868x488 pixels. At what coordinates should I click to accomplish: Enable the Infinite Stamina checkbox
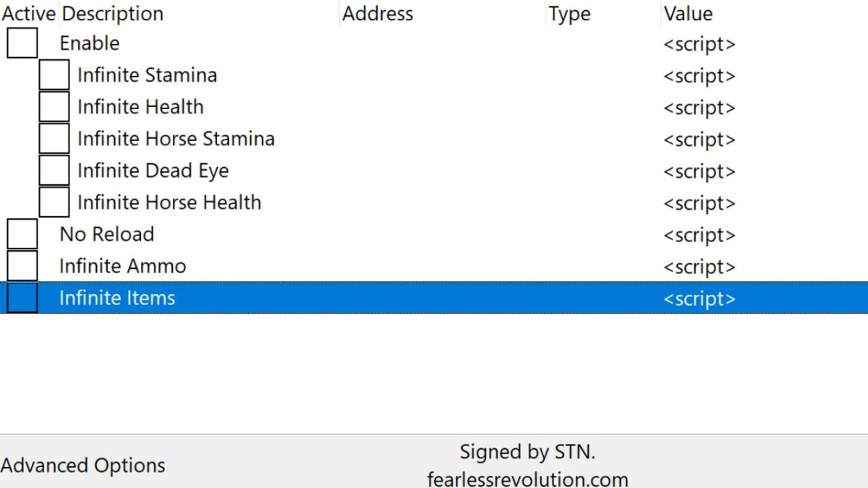coord(54,75)
